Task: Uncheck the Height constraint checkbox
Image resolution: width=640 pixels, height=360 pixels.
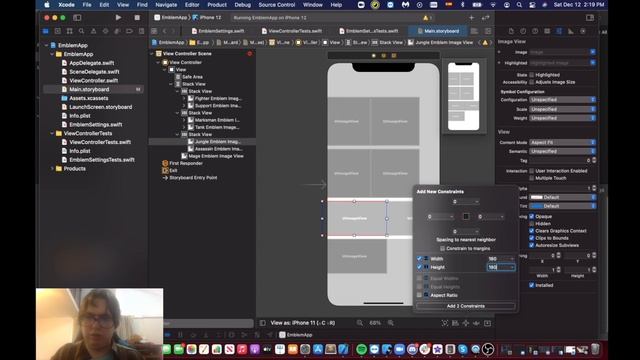Action: click(x=419, y=267)
